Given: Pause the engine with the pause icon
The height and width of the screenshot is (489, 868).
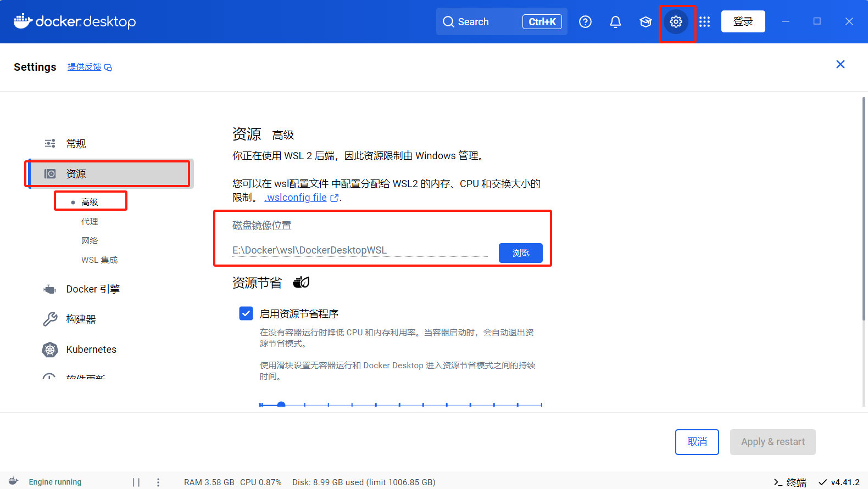Looking at the screenshot, I should tap(136, 482).
